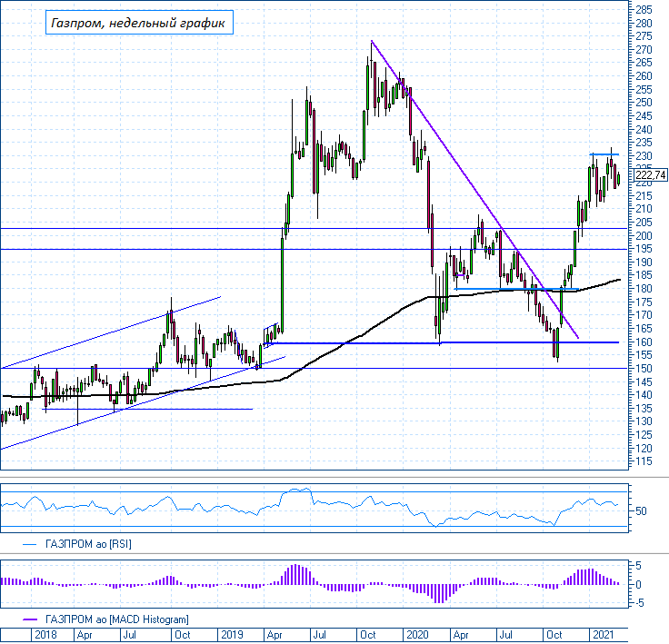Click the 180 price axis label
669x644 pixels.
point(644,289)
